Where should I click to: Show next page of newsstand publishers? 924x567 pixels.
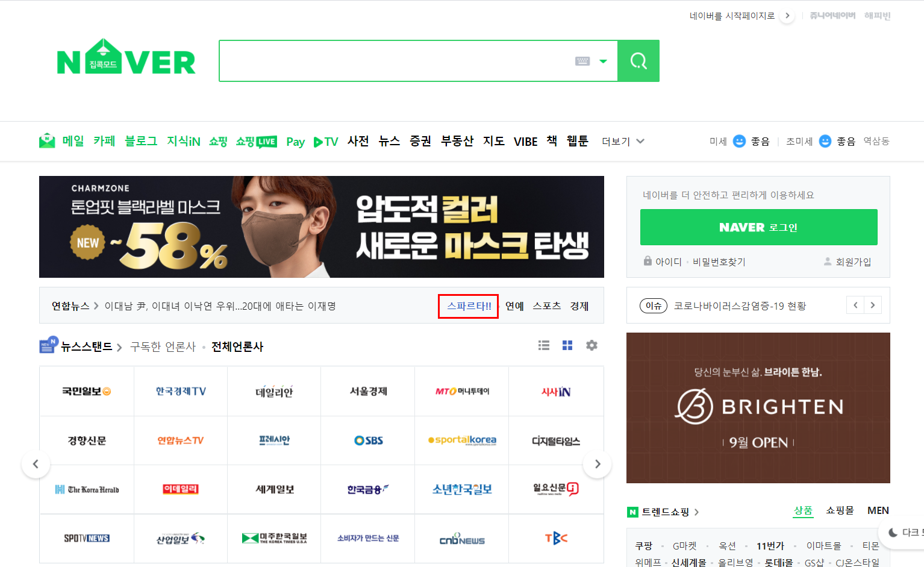click(x=598, y=464)
